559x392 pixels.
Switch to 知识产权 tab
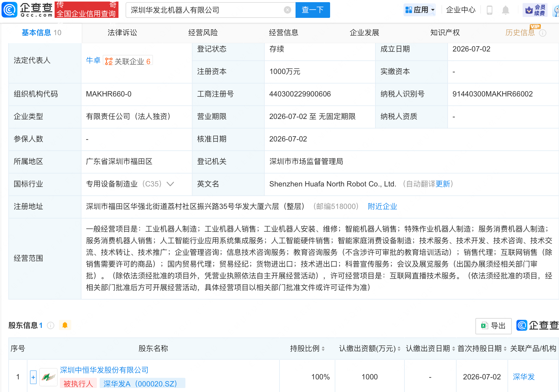pos(445,33)
